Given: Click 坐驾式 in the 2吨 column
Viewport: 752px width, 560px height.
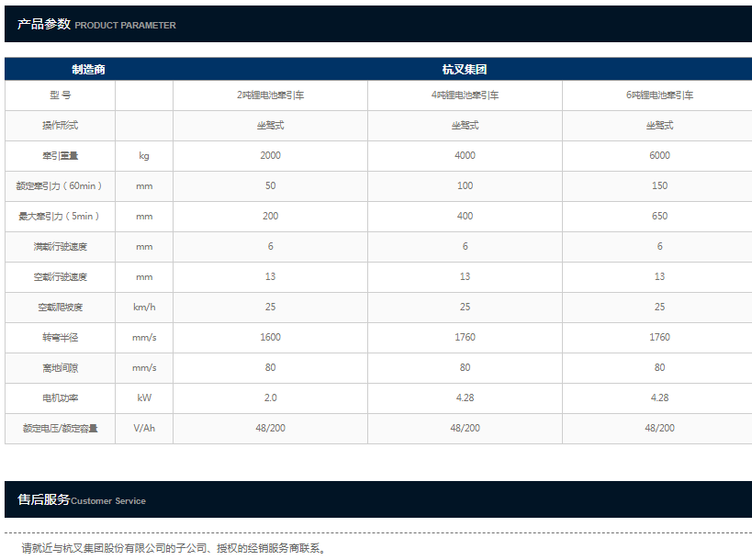Looking at the screenshot, I should click(x=271, y=125).
